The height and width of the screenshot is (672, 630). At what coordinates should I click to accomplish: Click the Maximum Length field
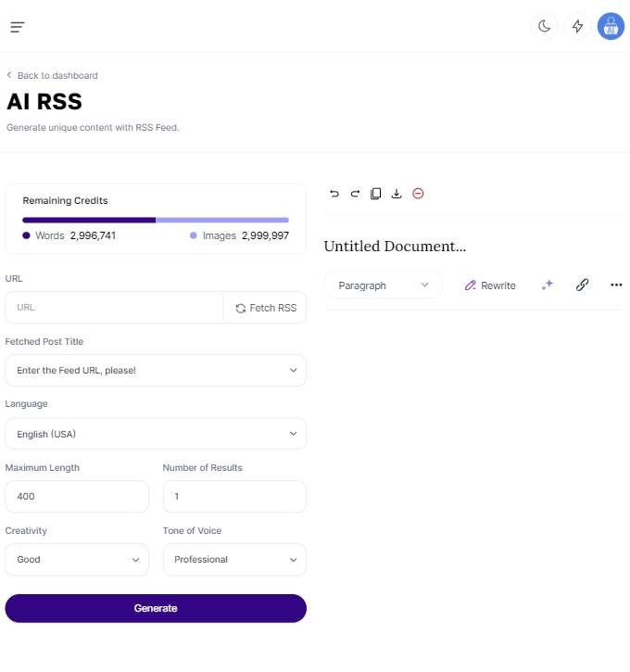[x=77, y=496]
